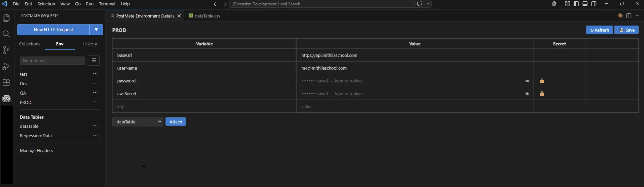Click the empty key input field

[204, 106]
